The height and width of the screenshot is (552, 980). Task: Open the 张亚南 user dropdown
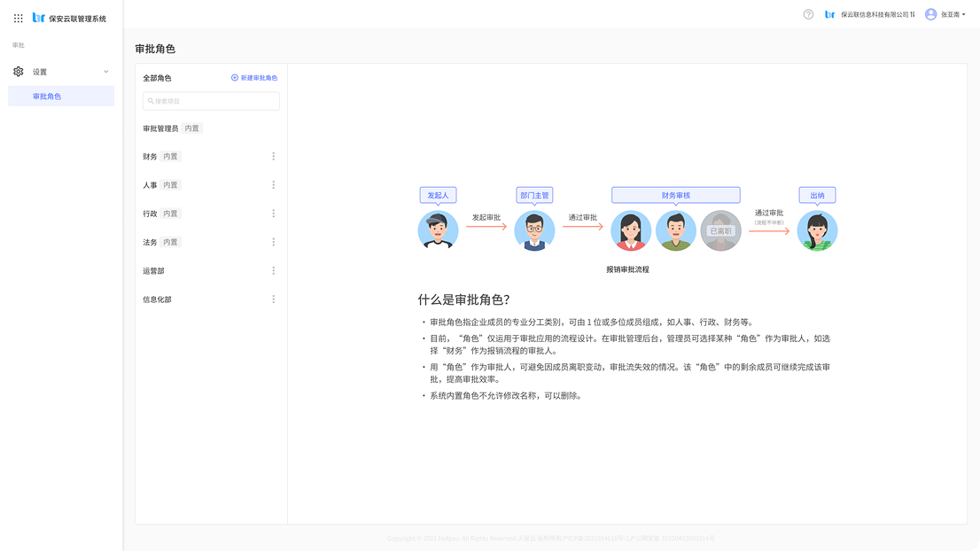[953, 14]
